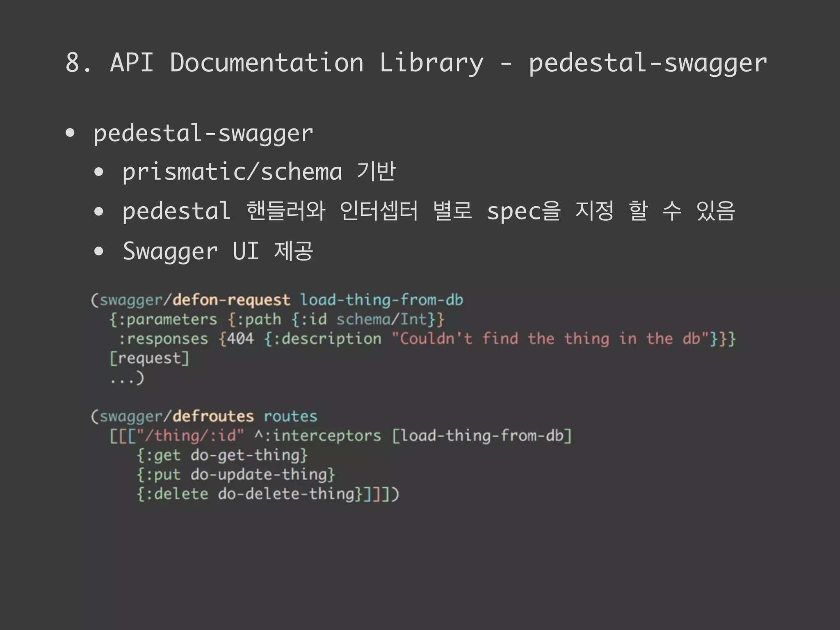Click the code line with "/thing/:id" interceptors

coord(340,436)
